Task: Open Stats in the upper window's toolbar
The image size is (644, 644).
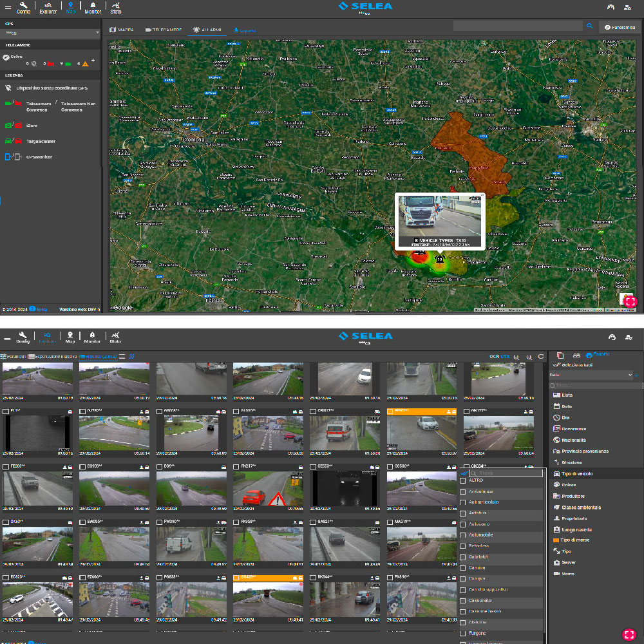Action: 115,8
